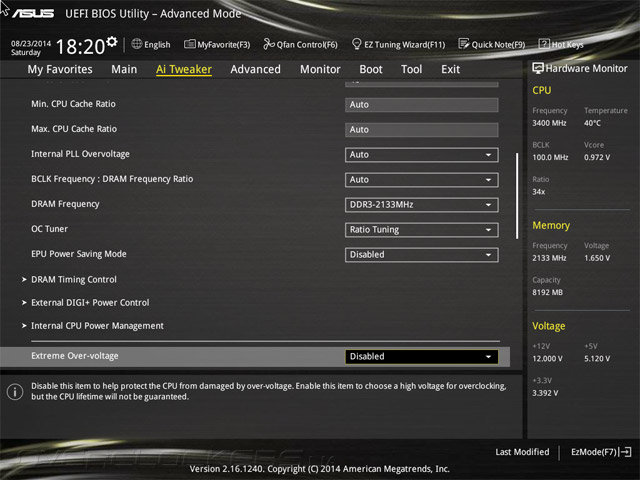Click the CPU frequency 3400 MHz value
This screenshot has width=640, height=480.
(549, 123)
